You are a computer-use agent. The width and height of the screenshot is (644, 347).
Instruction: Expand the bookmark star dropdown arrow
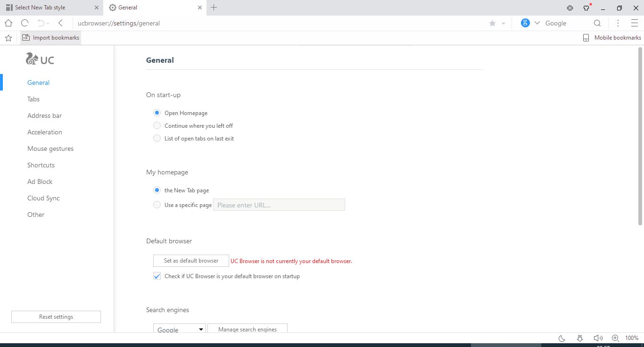(x=504, y=24)
